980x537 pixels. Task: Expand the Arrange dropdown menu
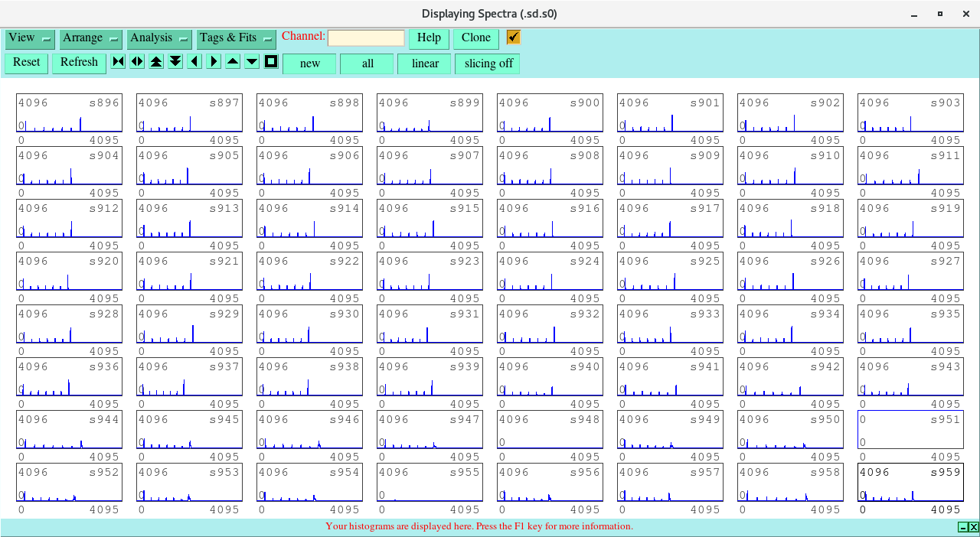[90, 38]
